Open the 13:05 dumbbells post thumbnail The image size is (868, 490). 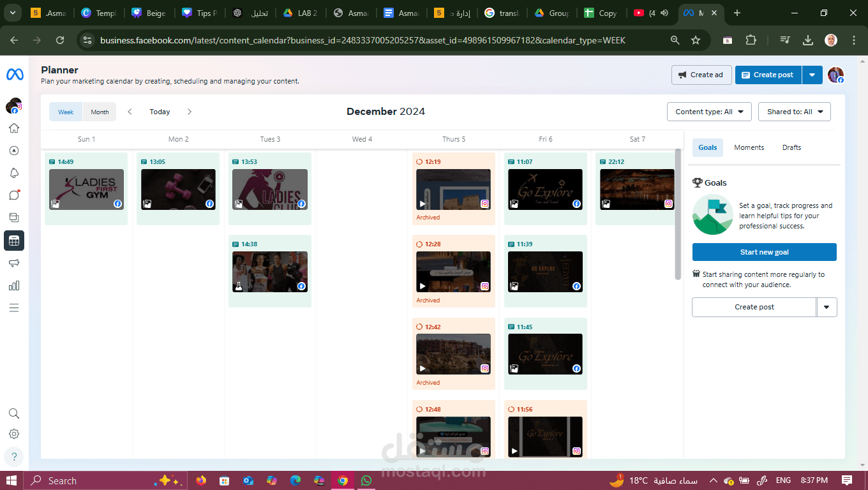(178, 189)
